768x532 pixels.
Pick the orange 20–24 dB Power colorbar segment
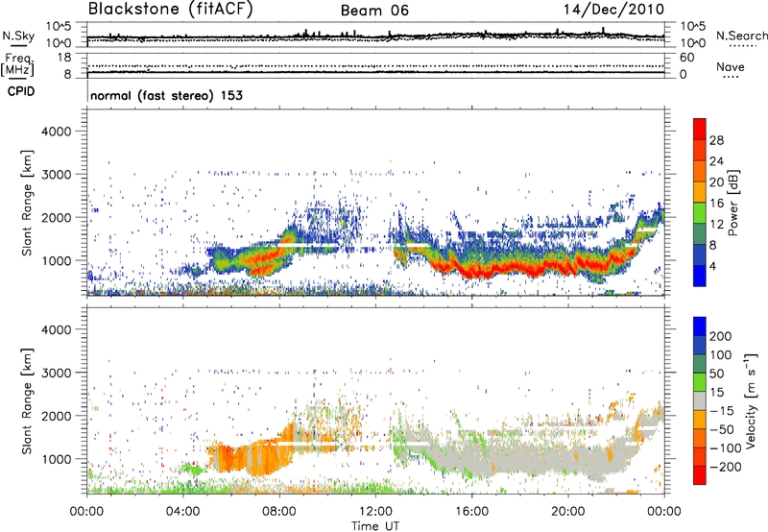(700, 172)
